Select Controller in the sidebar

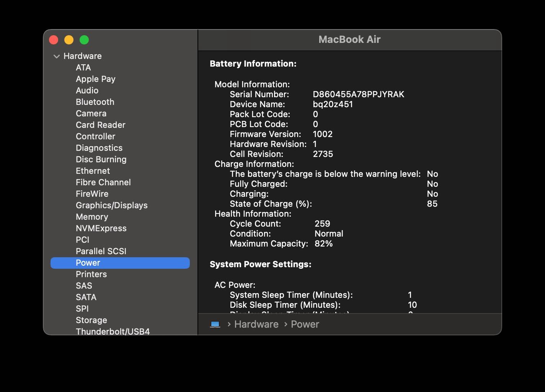pos(95,136)
